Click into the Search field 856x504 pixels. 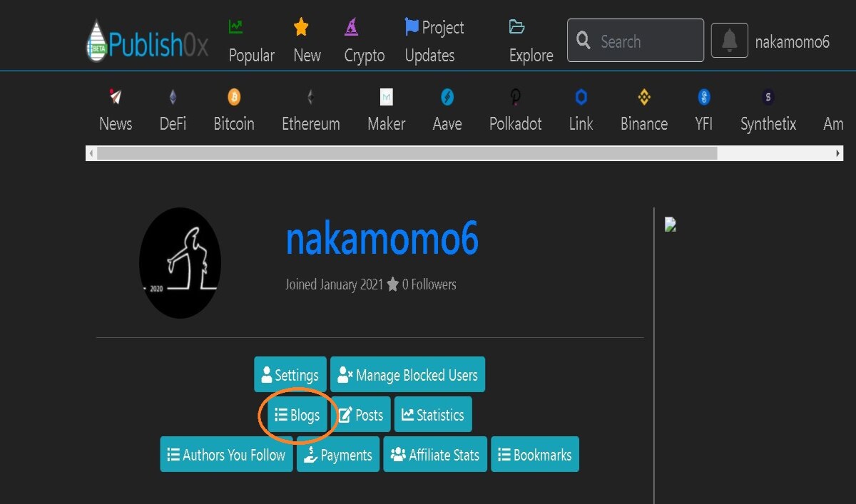636,41
